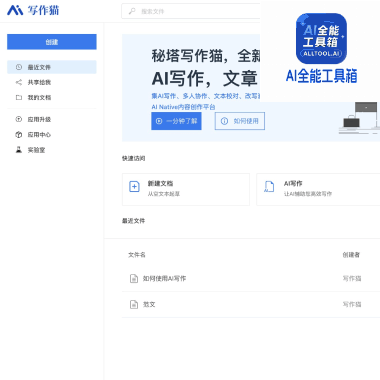This screenshot has height=380, width=380.
Task: Click the 文件名 column header
Action: (x=137, y=255)
